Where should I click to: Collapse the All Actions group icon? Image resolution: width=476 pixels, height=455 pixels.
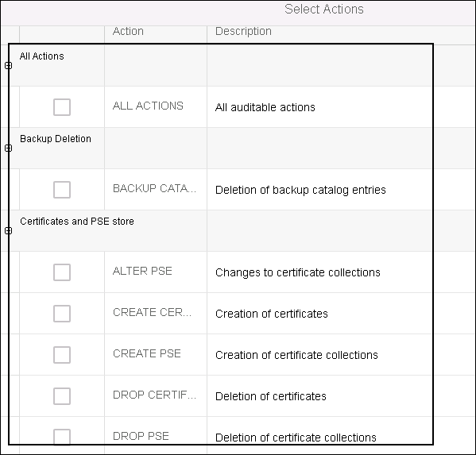tap(9, 66)
